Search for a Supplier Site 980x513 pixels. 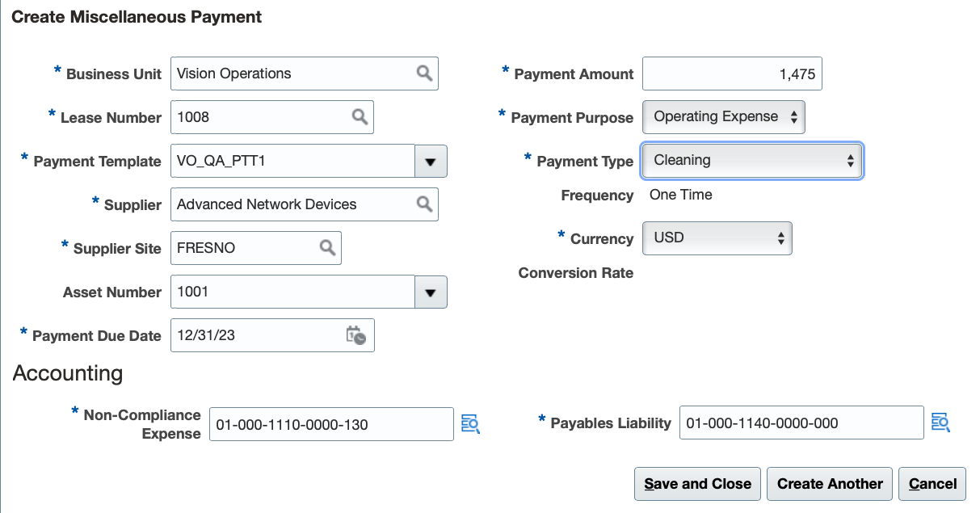(327, 248)
